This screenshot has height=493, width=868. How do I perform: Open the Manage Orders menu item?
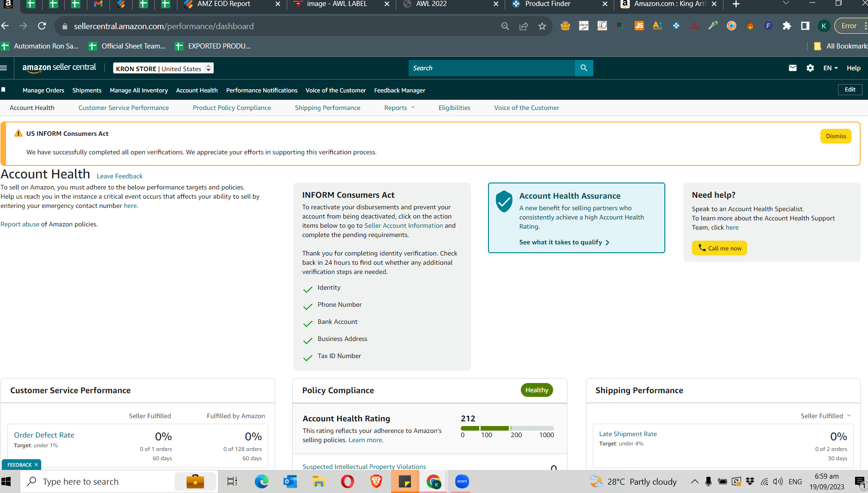(x=43, y=90)
